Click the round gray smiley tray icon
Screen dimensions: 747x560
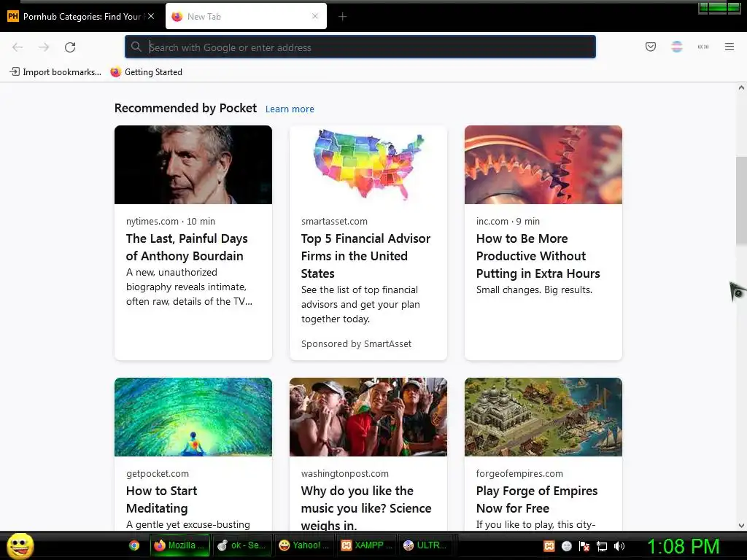coord(566,546)
